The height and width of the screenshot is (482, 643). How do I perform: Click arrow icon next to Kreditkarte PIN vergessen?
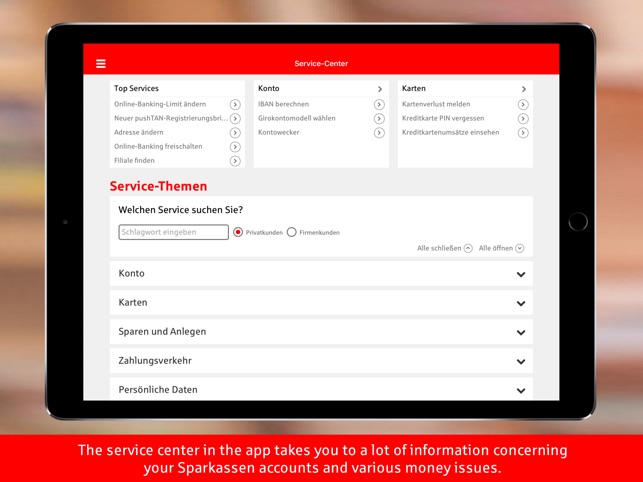coord(523,119)
